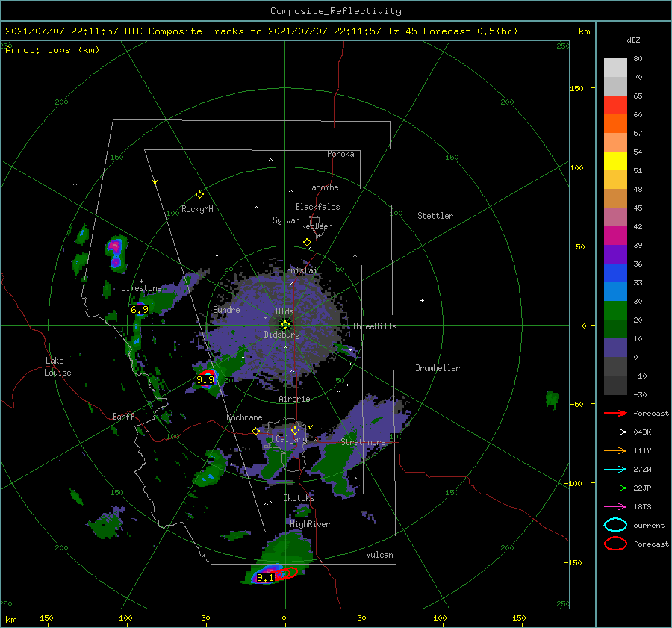Screen dimensions: 672x628
Task: Click the yellow diamond marker near RockyMH
Action: (x=199, y=195)
